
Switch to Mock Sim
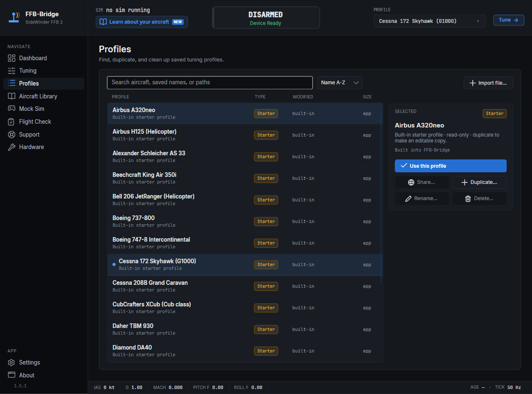tap(44, 109)
